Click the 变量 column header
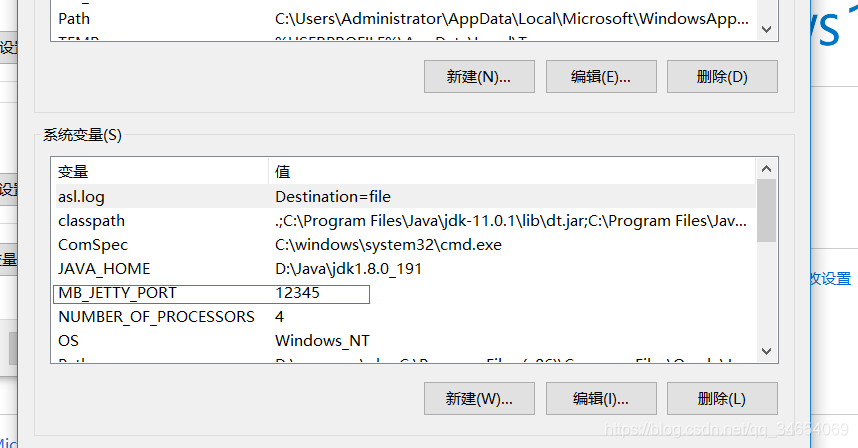Image resolution: width=858 pixels, height=448 pixels. (x=161, y=172)
